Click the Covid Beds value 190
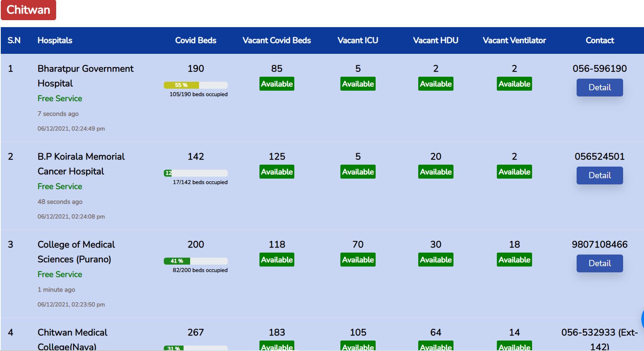Viewport: 644px width, 351px height. (196, 69)
